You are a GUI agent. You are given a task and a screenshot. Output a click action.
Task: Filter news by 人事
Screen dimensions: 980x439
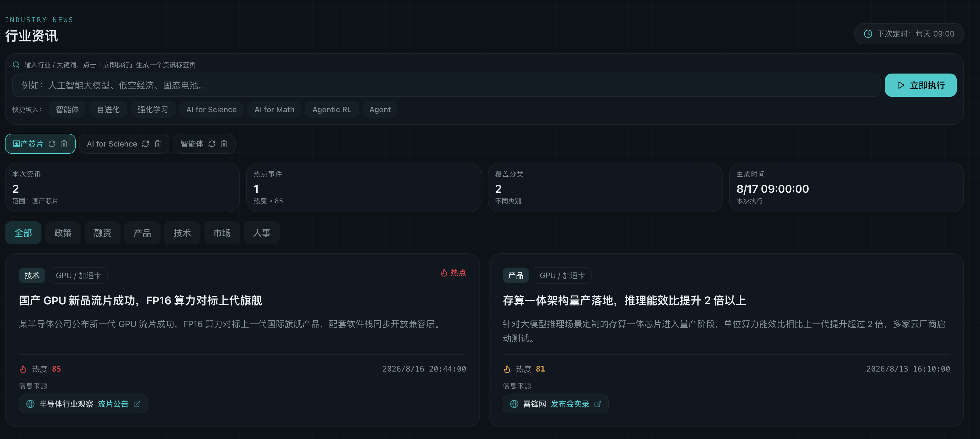(262, 233)
